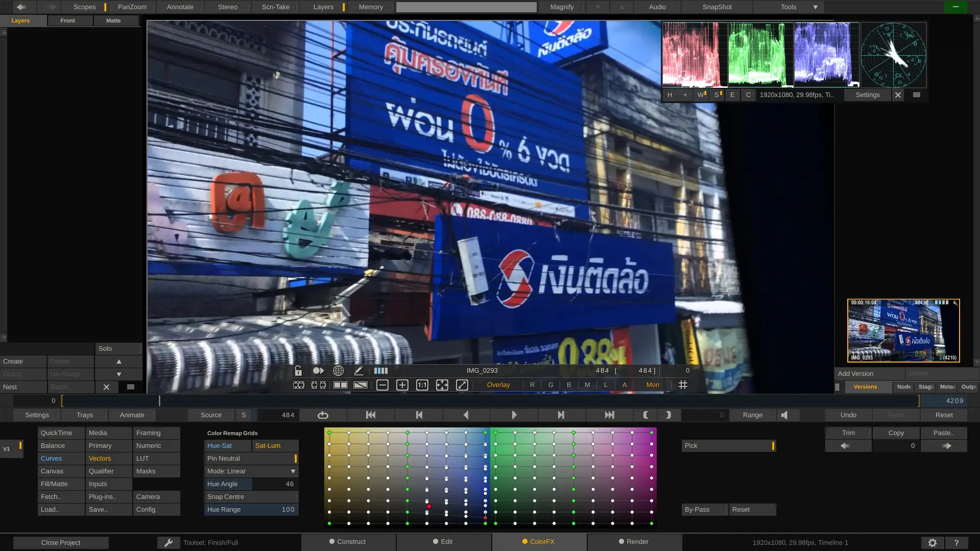The height and width of the screenshot is (551, 980).
Task: Toggle the B channel view
Action: 569,385
